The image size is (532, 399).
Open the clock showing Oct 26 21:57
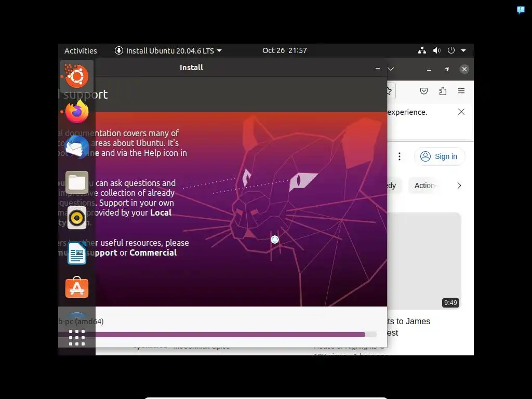pyautogui.click(x=284, y=50)
